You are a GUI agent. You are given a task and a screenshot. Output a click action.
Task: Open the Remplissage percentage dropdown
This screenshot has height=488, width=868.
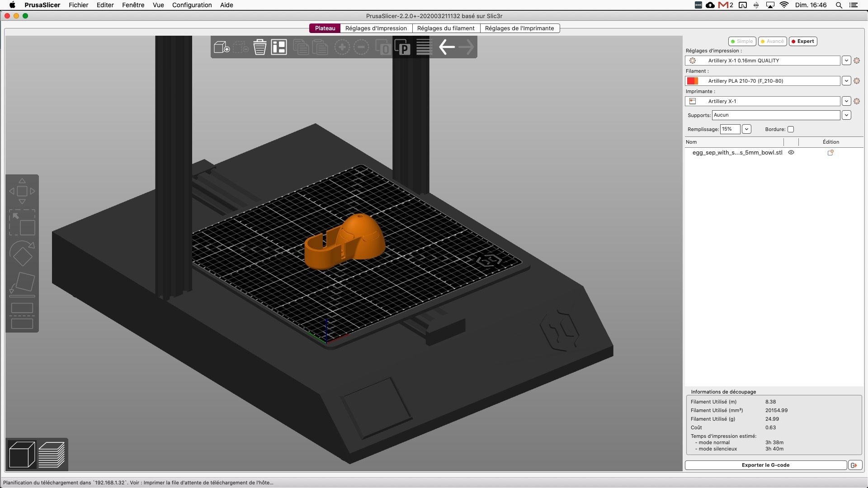[746, 129]
